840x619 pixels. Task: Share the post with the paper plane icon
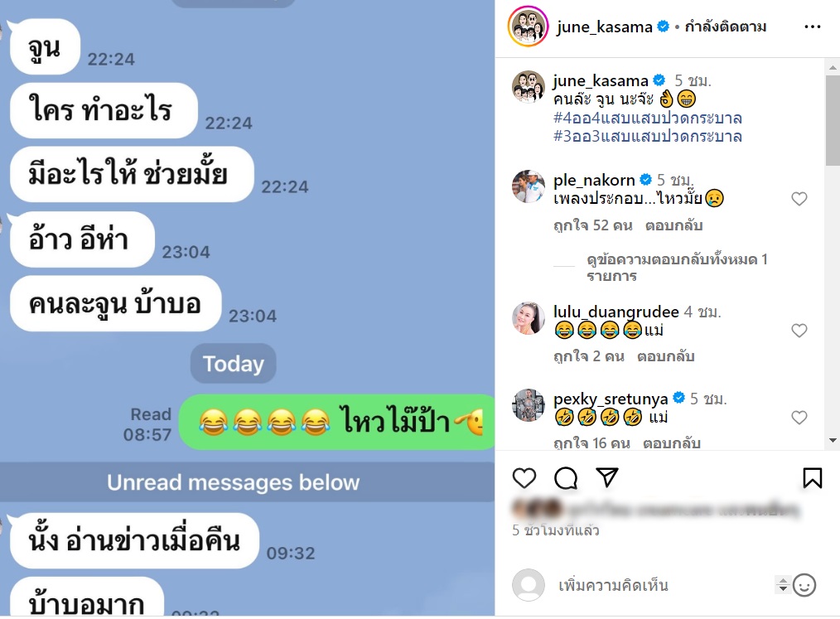[x=607, y=477]
